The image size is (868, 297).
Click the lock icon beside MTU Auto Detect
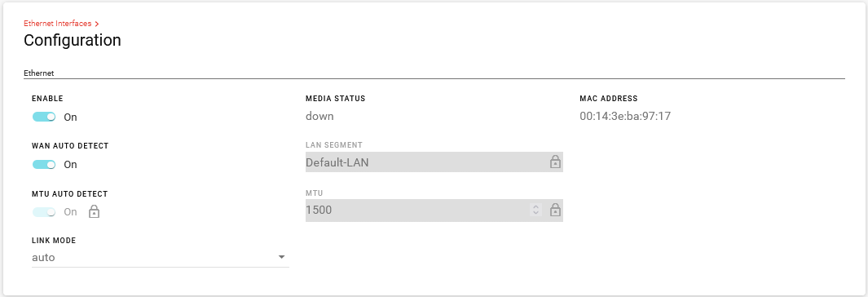[94, 211]
